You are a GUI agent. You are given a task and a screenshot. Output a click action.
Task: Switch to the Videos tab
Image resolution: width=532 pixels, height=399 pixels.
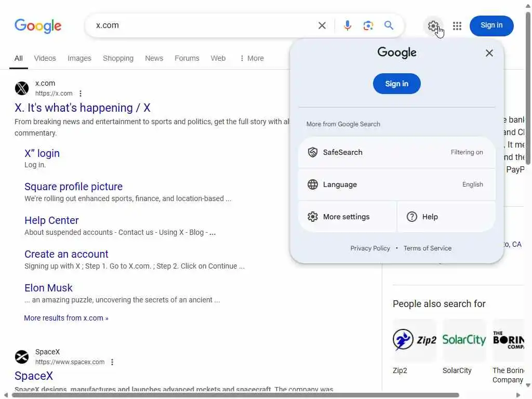pos(45,58)
